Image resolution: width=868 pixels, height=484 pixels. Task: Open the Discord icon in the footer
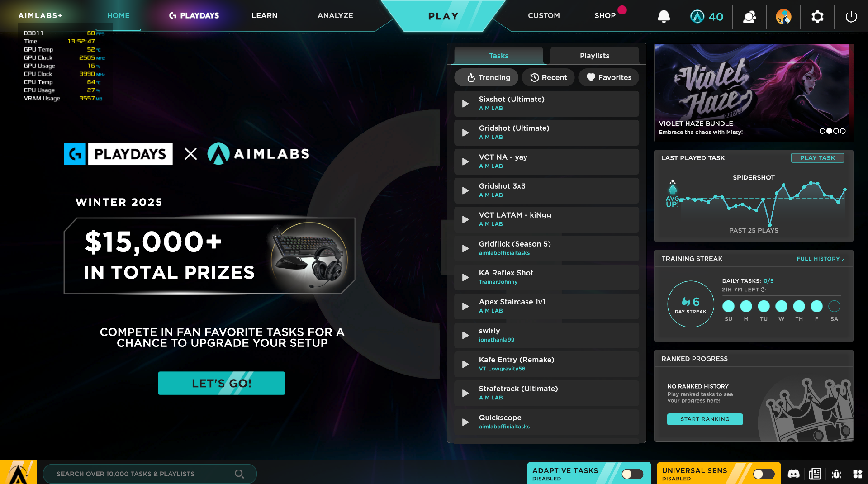[x=793, y=474]
